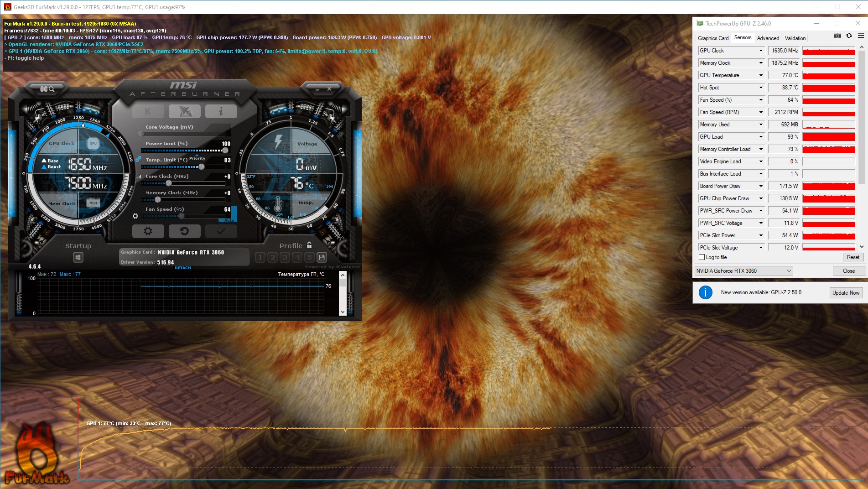The image size is (868, 489).
Task: Click the Fan Speed slider handle
Action: coord(181,216)
